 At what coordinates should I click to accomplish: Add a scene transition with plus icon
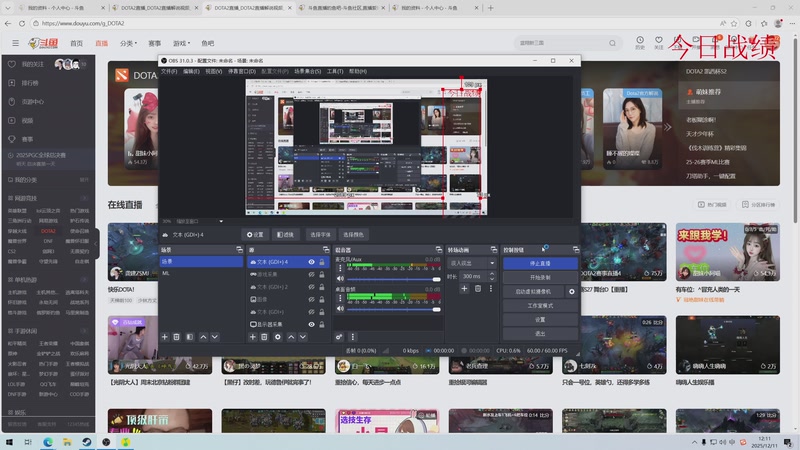point(464,288)
